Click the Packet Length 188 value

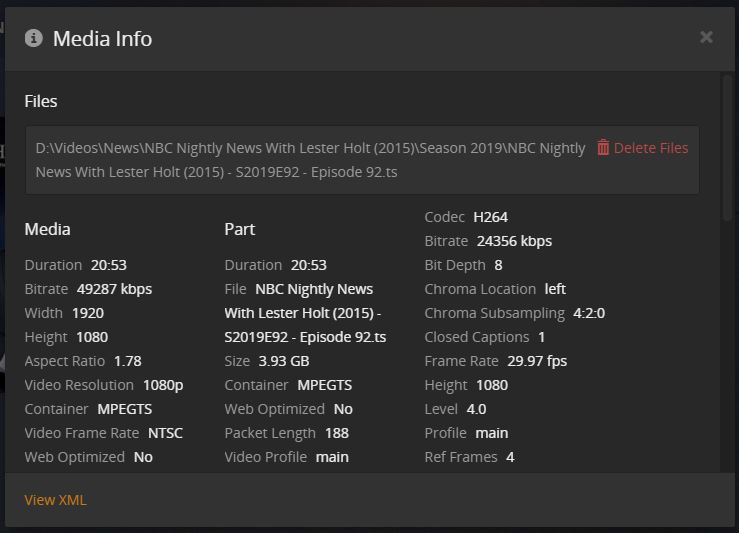coord(338,433)
